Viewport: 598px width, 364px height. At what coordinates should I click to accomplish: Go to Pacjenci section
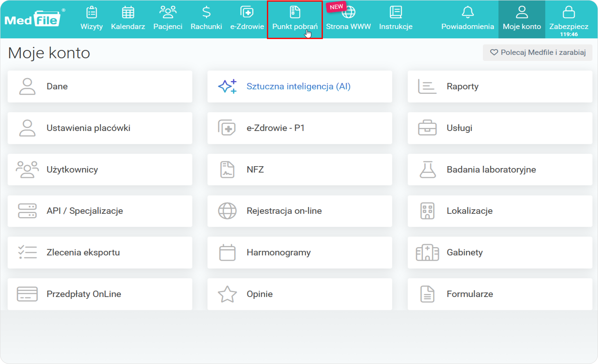pos(168,19)
